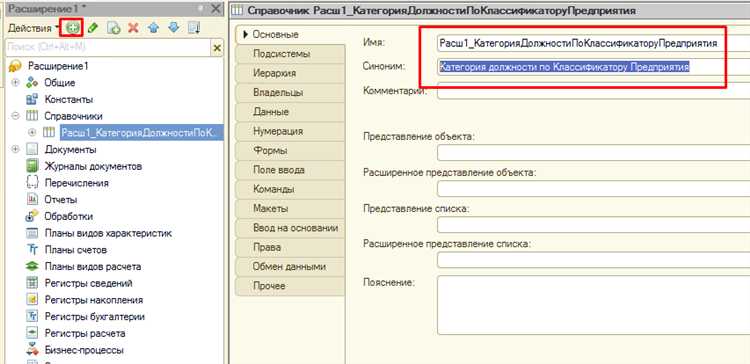The image size is (750, 364).
Task: Click the Регистры сведений icon
Action: [32, 284]
